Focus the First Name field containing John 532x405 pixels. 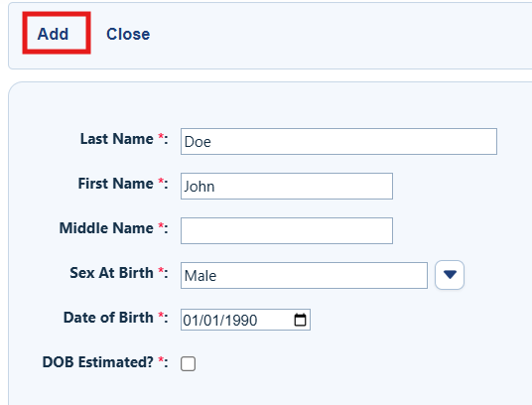287,187
